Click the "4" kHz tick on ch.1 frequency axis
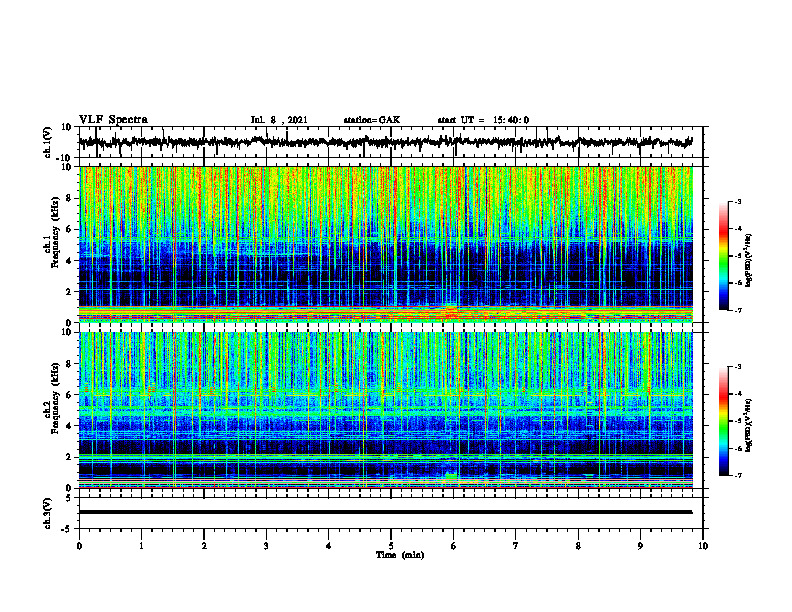The height and width of the screenshot is (612, 792). (x=70, y=261)
